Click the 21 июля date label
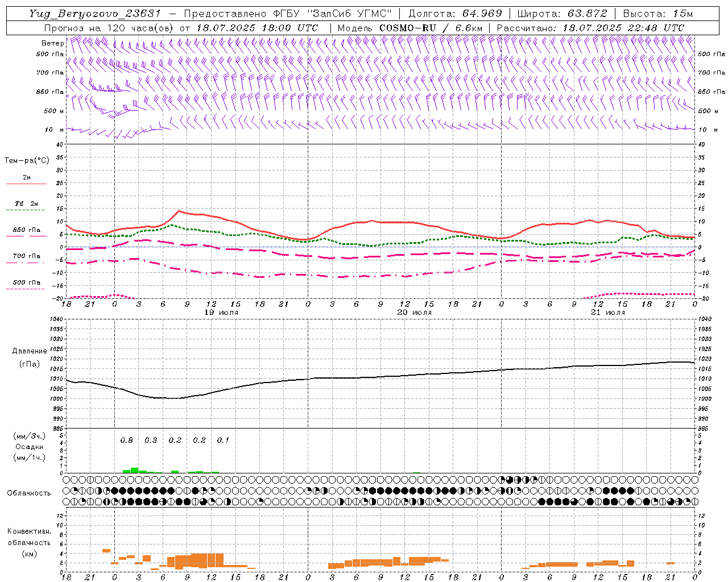 [x=608, y=313]
